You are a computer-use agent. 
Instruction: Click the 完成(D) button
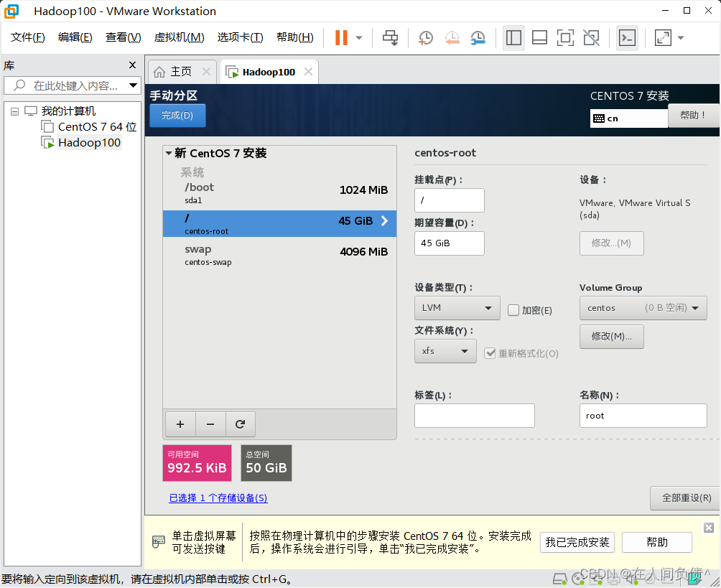pyautogui.click(x=177, y=115)
